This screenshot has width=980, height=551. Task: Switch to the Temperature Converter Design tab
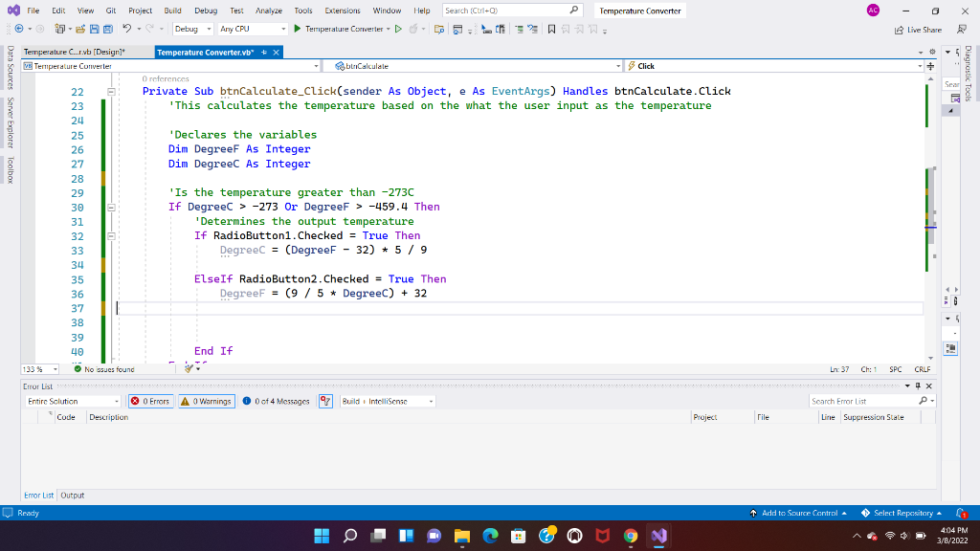[75, 52]
